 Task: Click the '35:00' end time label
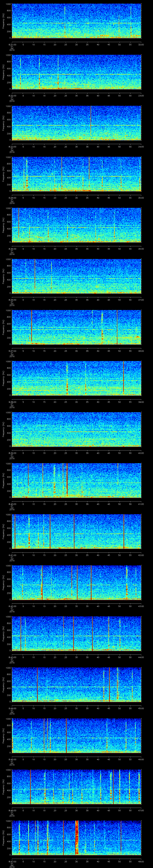(141, 197)
